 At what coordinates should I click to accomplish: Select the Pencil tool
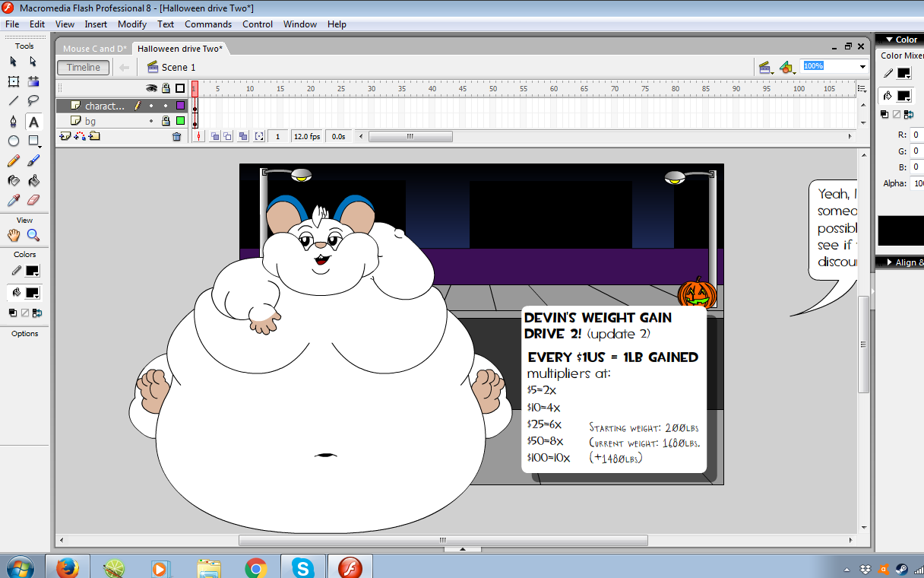click(x=13, y=161)
